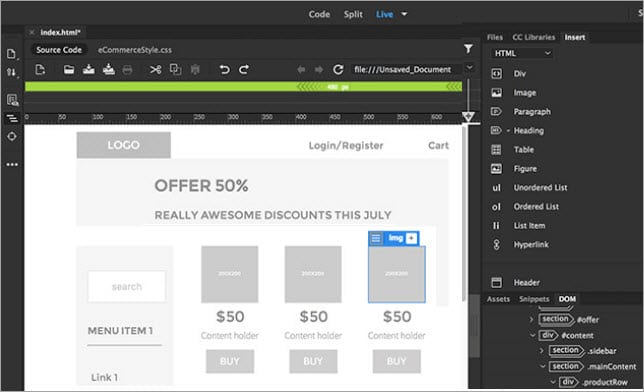This screenshot has width=644, height=392.
Task: Click the save all toolbar icon
Action: pyautogui.click(x=108, y=69)
